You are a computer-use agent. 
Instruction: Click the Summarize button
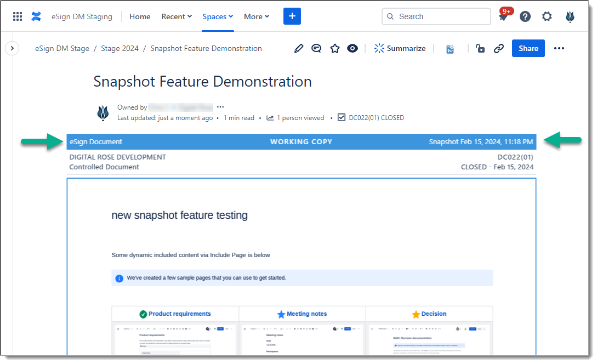tap(400, 48)
